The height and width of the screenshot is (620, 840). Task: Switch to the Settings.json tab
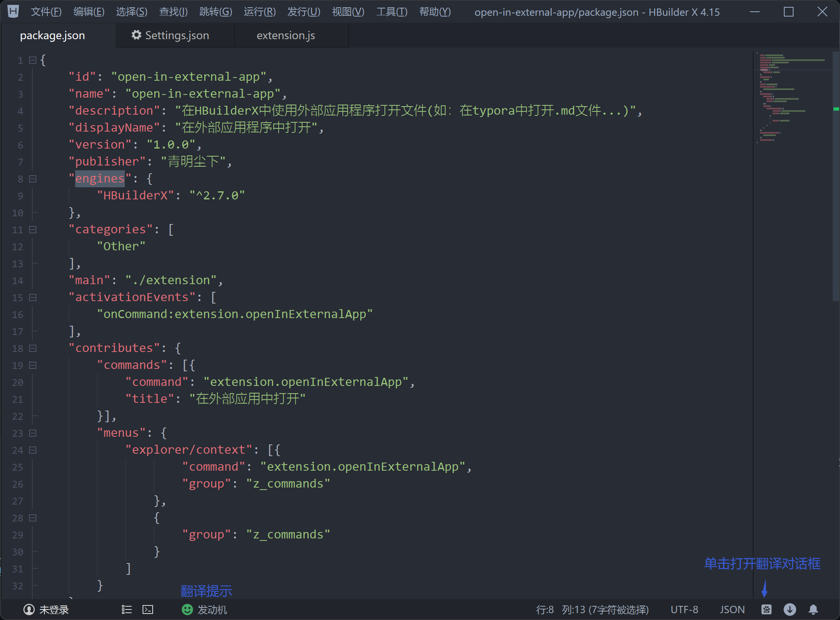[x=175, y=36]
